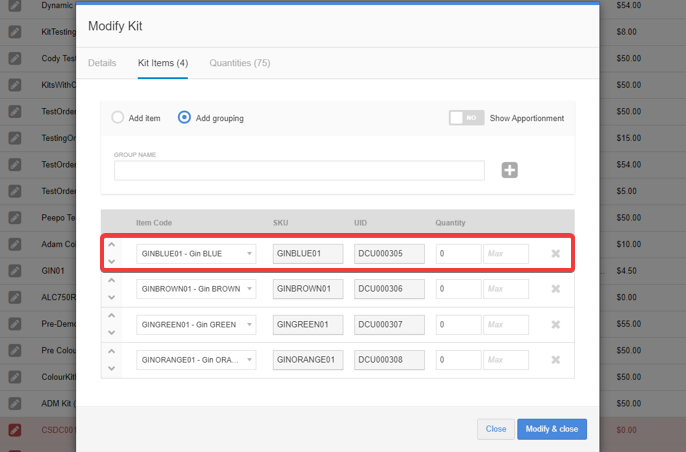This screenshot has height=452, width=686.
Task: Click edit pencil for Adam Co row
Action: coord(15,244)
